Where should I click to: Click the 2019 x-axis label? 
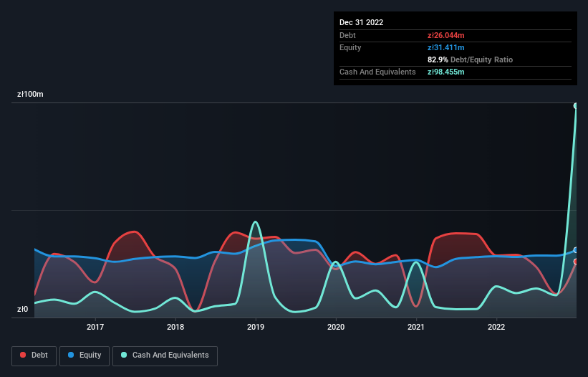tap(256, 327)
